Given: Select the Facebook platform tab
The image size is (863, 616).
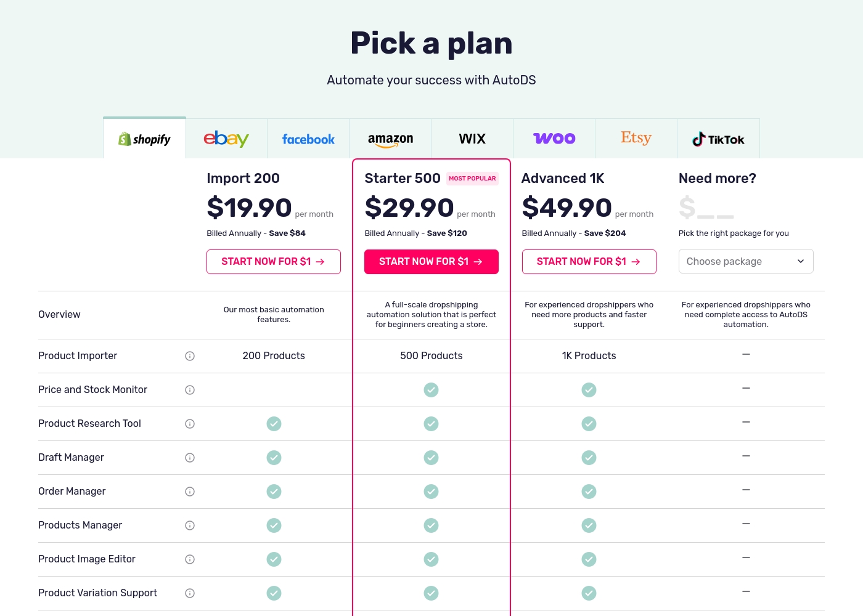Looking at the screenshot, I should point(308,139).
